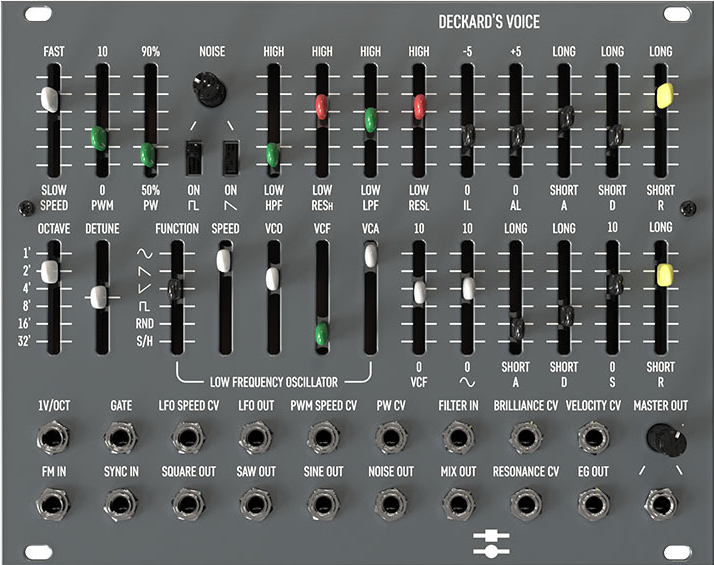Click the master output jack below the knob

(661, 504)
